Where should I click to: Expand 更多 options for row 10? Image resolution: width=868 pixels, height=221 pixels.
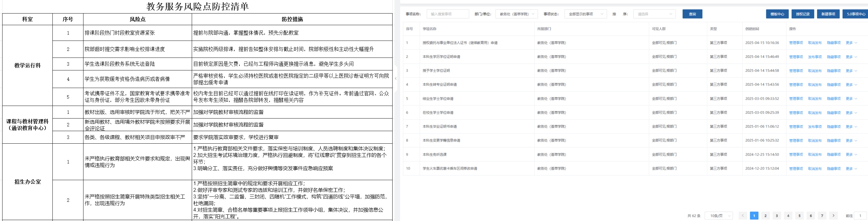(x=851, y=169)
